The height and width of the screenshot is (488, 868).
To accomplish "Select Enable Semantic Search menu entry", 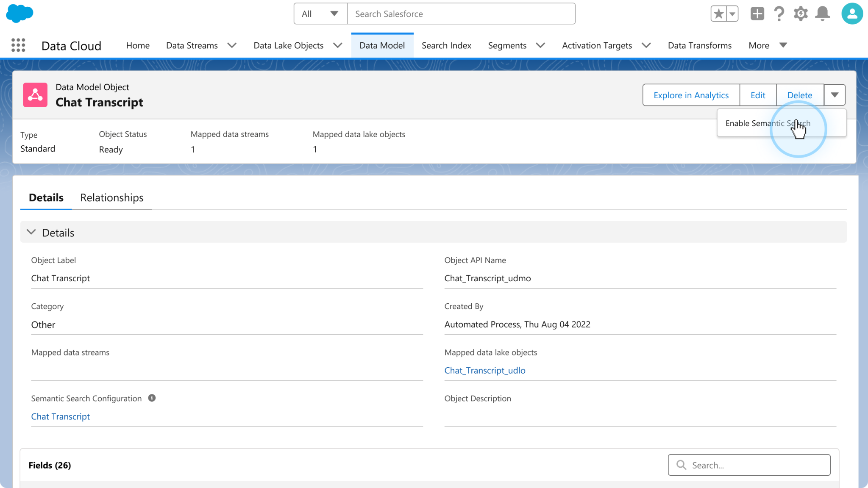I will point(768,123).
